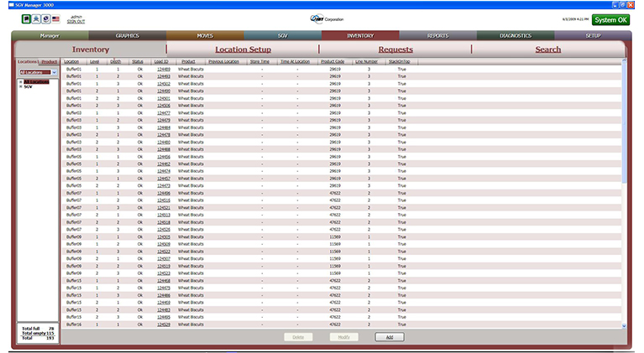Expand the SGV tree node
Screen dimensions: 644x353
point(20,86)
